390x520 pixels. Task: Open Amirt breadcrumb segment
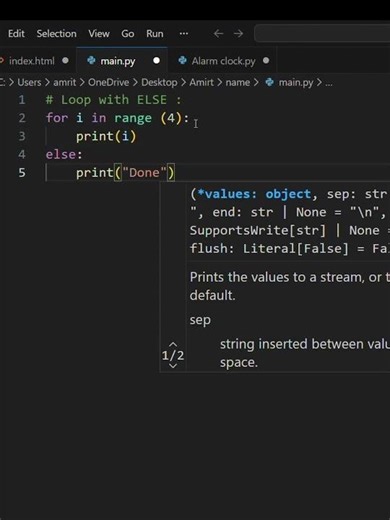click(x=201, y=82)
